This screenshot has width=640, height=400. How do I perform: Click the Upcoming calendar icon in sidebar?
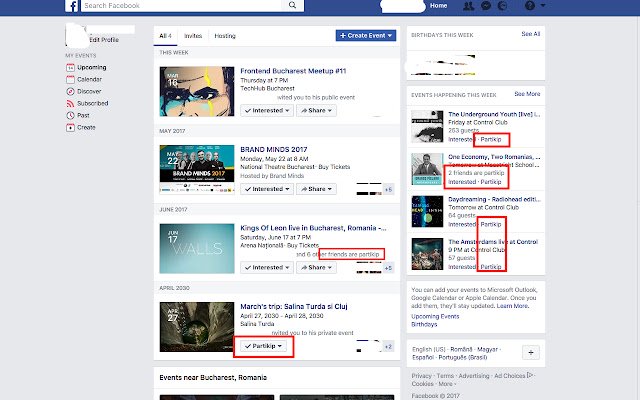[x=70, y=67]
